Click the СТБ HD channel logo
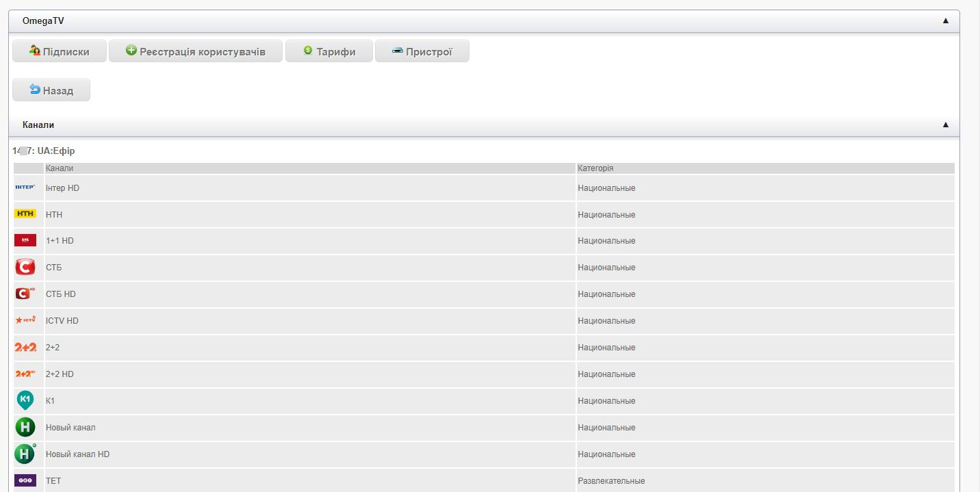 [25, 294]
